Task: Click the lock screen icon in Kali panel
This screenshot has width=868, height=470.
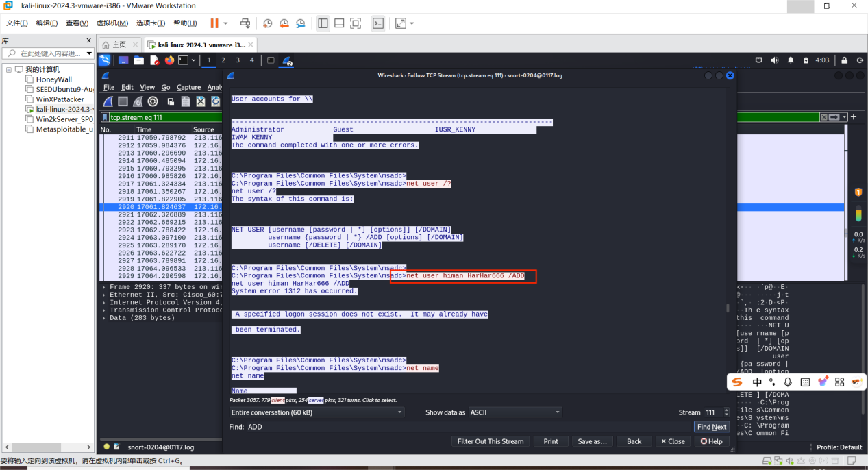Action: point(844,60)
